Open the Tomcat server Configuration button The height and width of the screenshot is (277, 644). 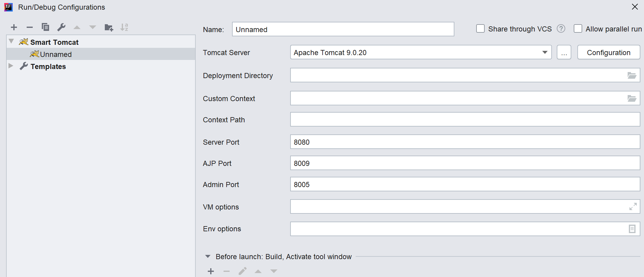point(609,52)
